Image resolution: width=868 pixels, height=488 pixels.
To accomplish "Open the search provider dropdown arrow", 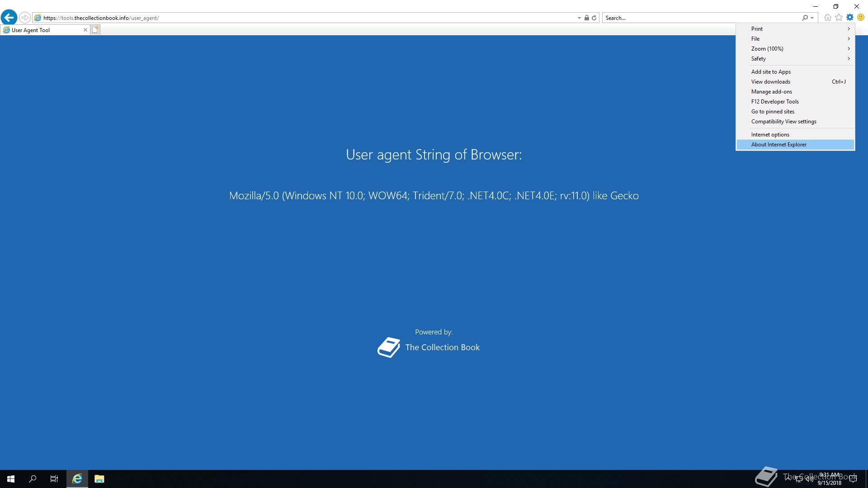I will tap(812, 18).
